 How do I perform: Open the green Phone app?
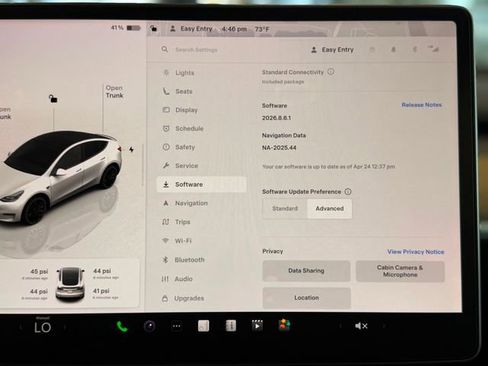click(x=122, y=327)
